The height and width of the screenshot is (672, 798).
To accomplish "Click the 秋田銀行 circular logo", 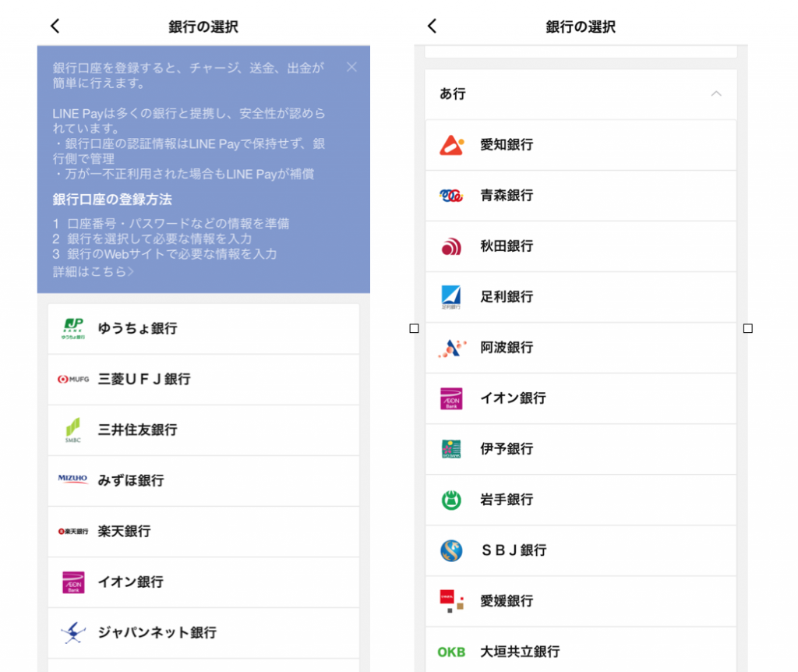I will 450,246.
